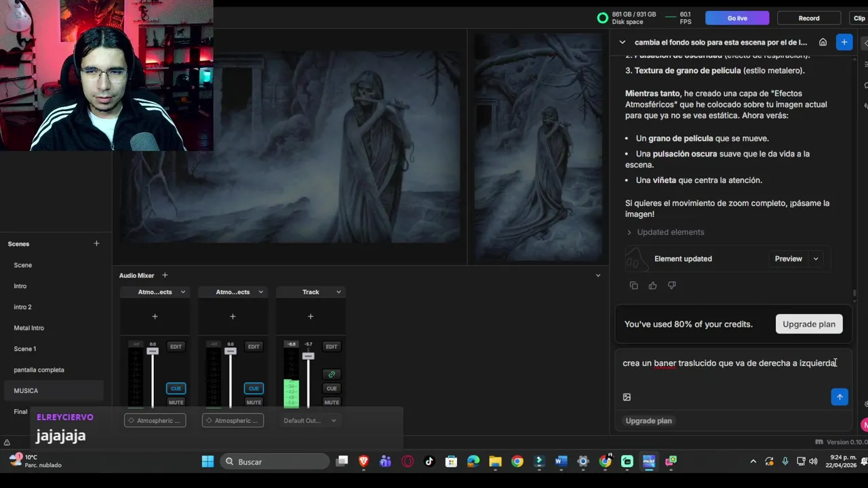868x488 pixels.
Task: Toggle CUE on first Atmo...ects channel
Action: coord(176,388)
